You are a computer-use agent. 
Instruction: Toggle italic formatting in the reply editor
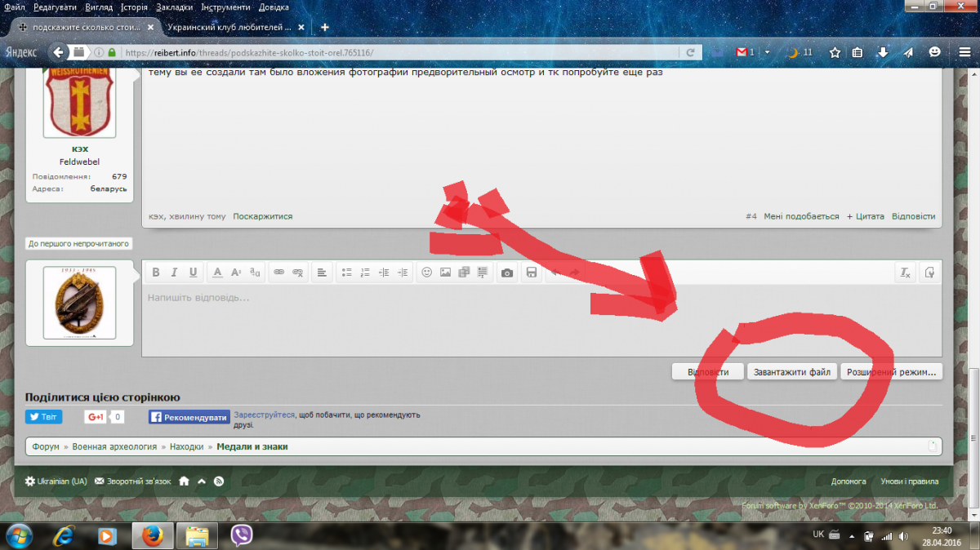(x=174, y=273)
